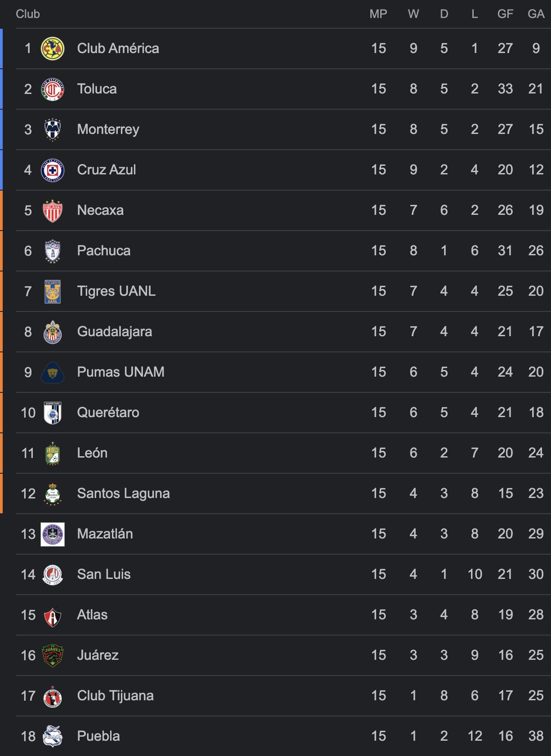This screenshot has height=756, width=551.
Task: Click the Toluca team logo
Action: (x=53, y=89)
